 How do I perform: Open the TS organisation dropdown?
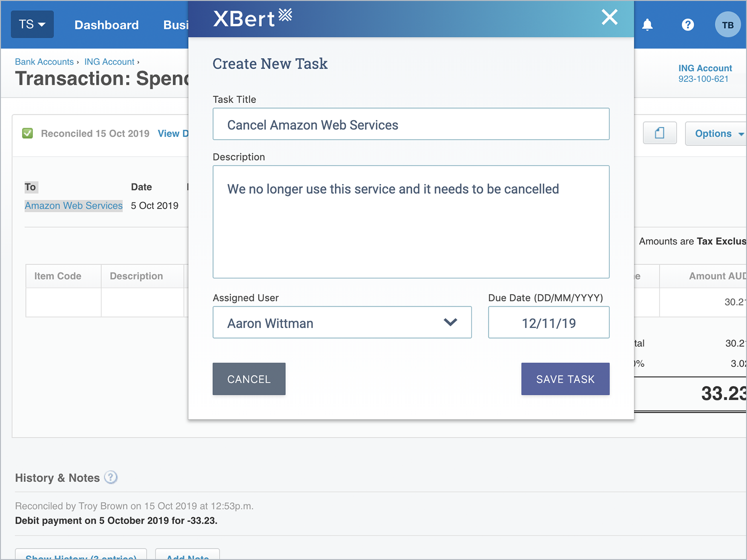click(32, 24)
